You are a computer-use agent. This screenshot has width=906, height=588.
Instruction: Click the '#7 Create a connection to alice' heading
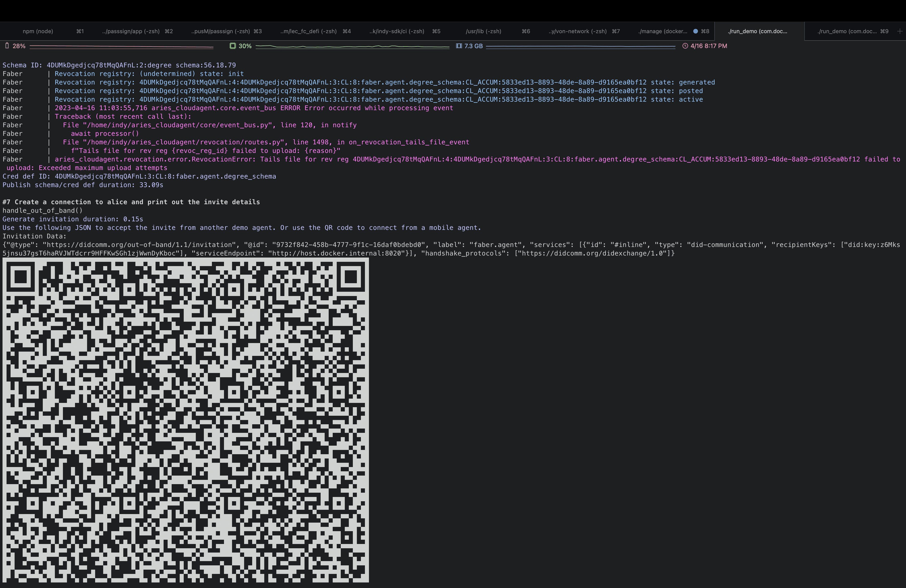131,202
